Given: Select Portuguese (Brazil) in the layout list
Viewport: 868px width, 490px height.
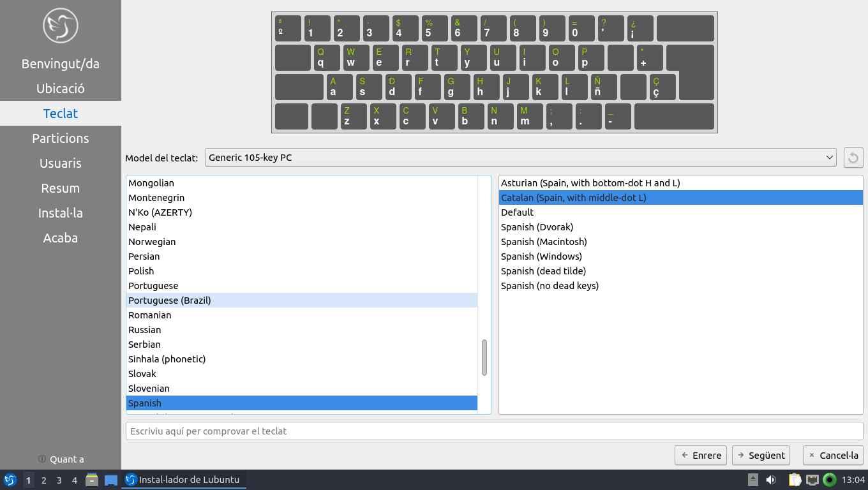Looking at the screenshot, I should (170, 301).
